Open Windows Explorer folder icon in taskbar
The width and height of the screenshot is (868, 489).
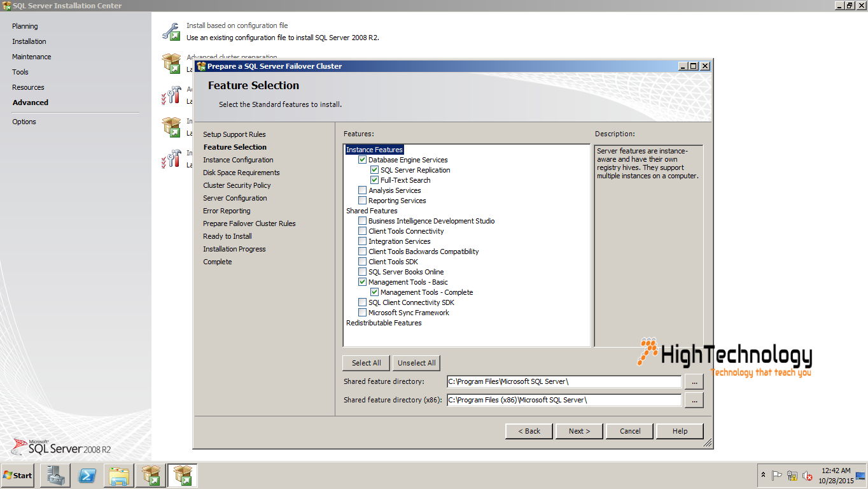pyautogui.click(x=119, y=475)
